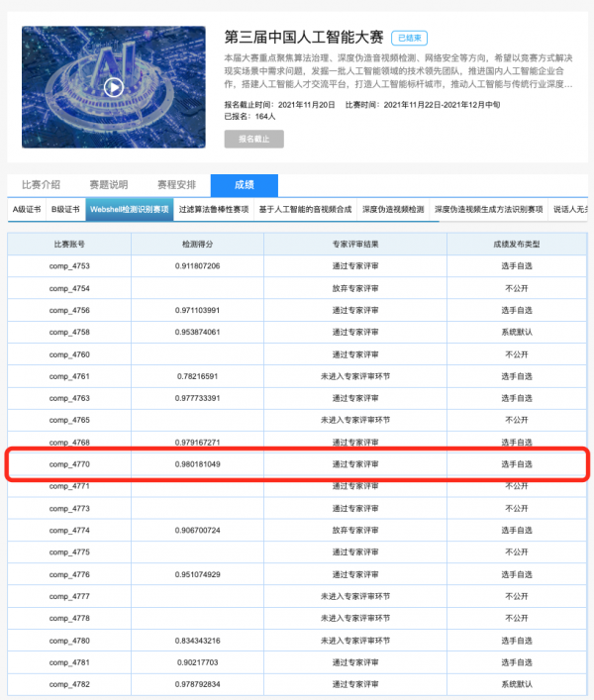Click the comp_4782 account cell

point(69,684)
